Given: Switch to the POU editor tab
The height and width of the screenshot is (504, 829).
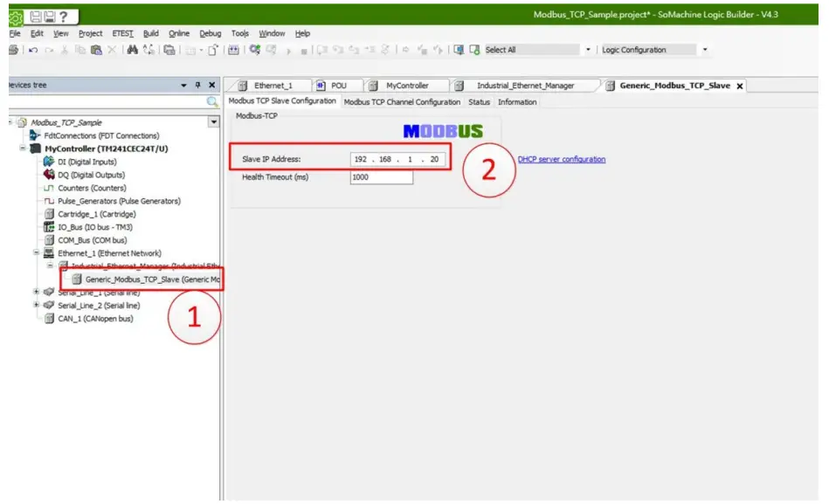Looking at the screenshot, I should 338,86.
